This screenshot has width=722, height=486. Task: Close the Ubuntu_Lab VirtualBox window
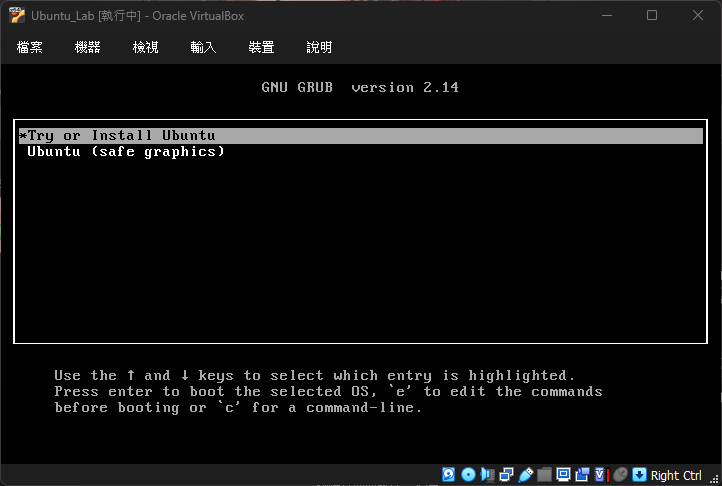[698, 15]
